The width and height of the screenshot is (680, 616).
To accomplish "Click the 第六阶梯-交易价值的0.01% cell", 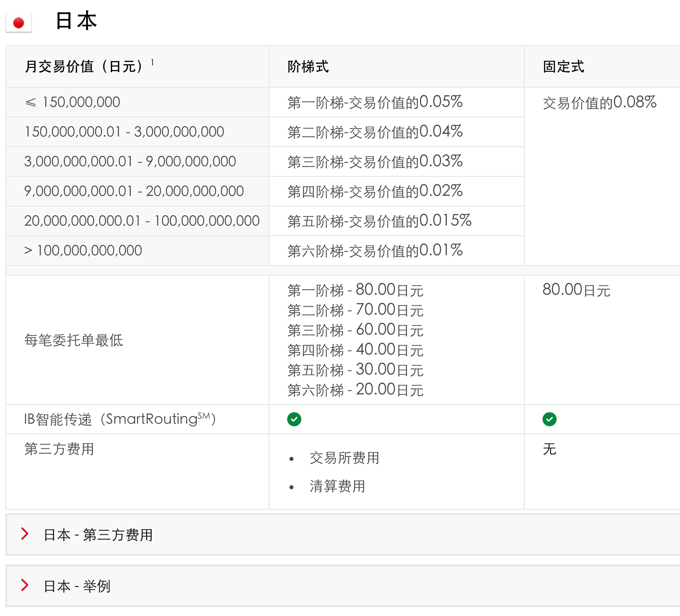I will 375,250.
